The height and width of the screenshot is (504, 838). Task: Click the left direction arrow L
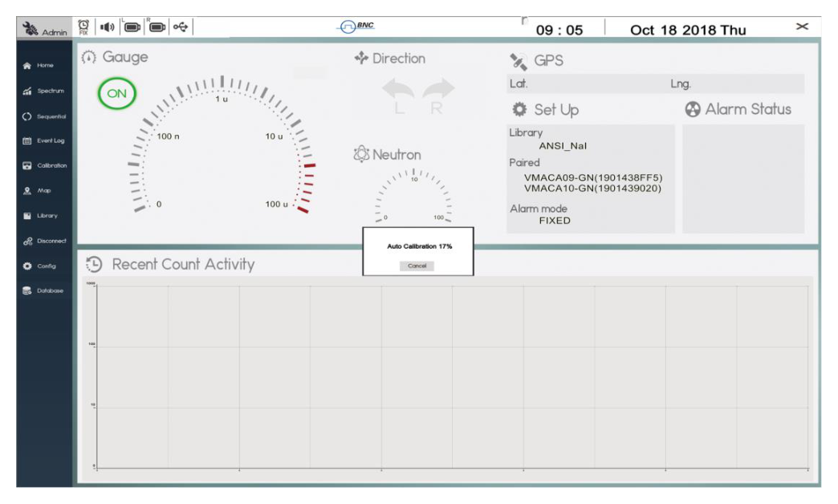(398, 96)
